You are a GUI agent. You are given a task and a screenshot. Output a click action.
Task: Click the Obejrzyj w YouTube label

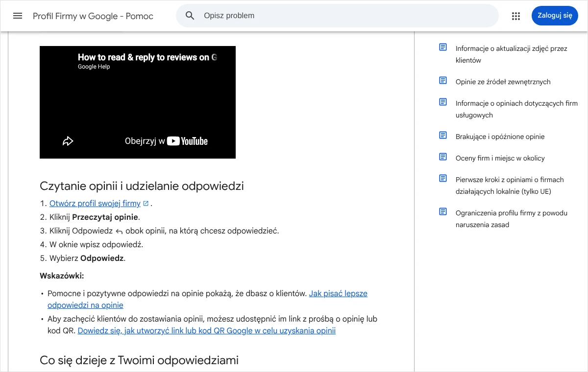tap(166, 141)
